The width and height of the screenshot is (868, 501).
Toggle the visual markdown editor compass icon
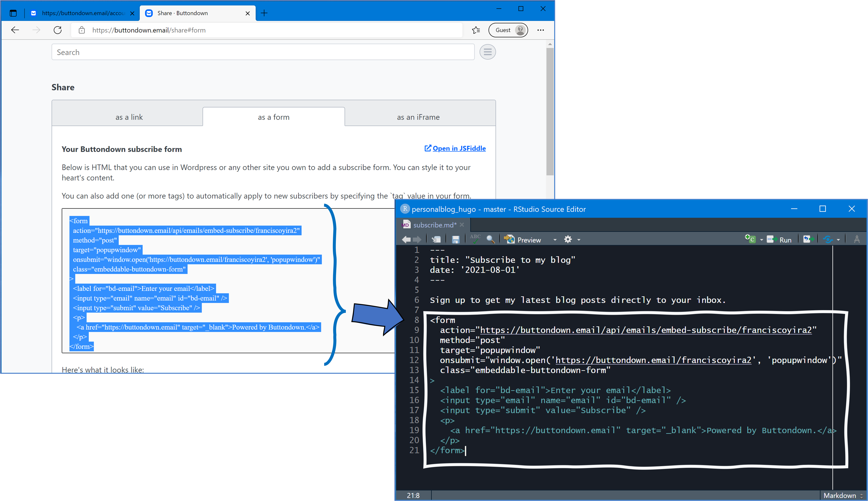click(x=856, y=239)
